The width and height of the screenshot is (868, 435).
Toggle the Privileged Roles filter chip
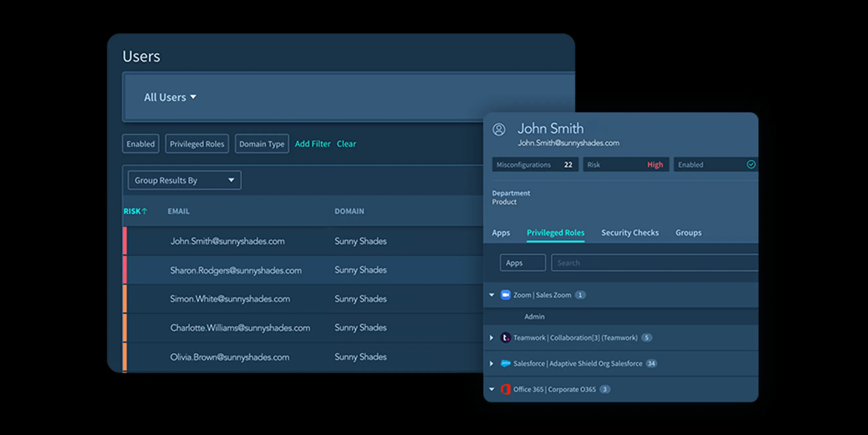(197, 144)
